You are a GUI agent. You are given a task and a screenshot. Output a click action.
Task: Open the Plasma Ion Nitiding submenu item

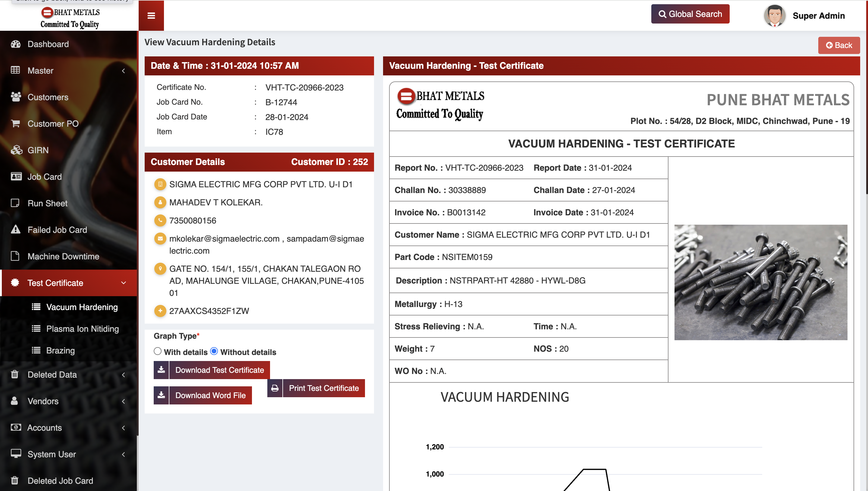coord(69,328)
